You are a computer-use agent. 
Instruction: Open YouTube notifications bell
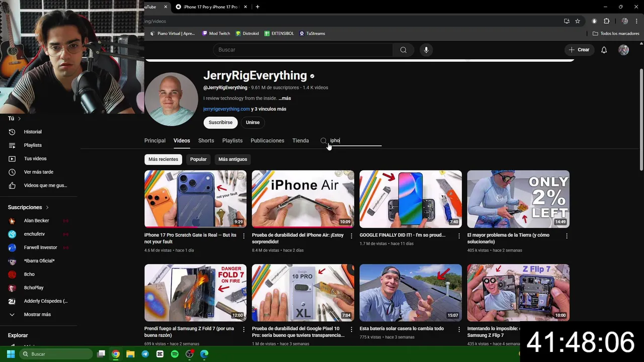(604, 50)
